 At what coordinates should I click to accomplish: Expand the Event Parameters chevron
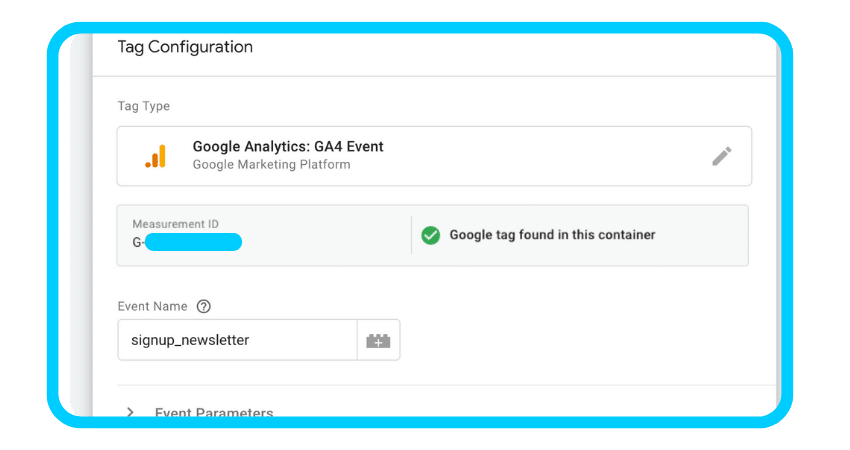click(131, 411)
